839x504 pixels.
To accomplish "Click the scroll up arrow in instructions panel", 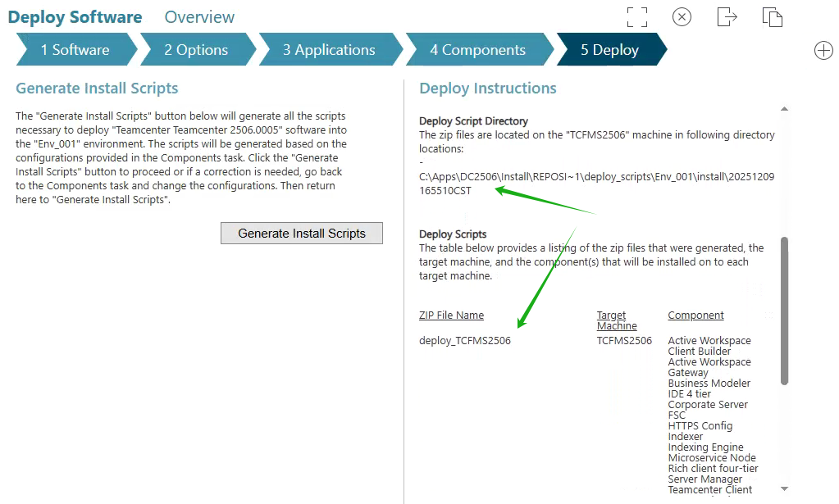I will [784, 109].
